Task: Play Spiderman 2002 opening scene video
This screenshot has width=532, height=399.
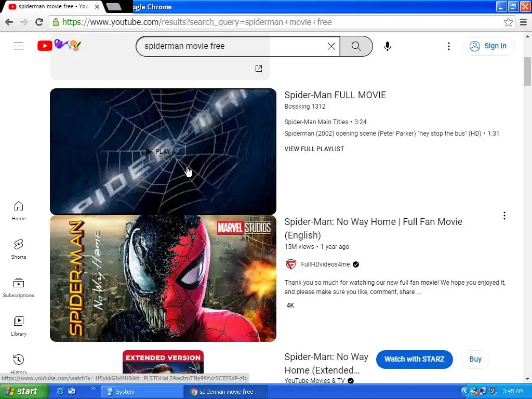Action: 392,134
